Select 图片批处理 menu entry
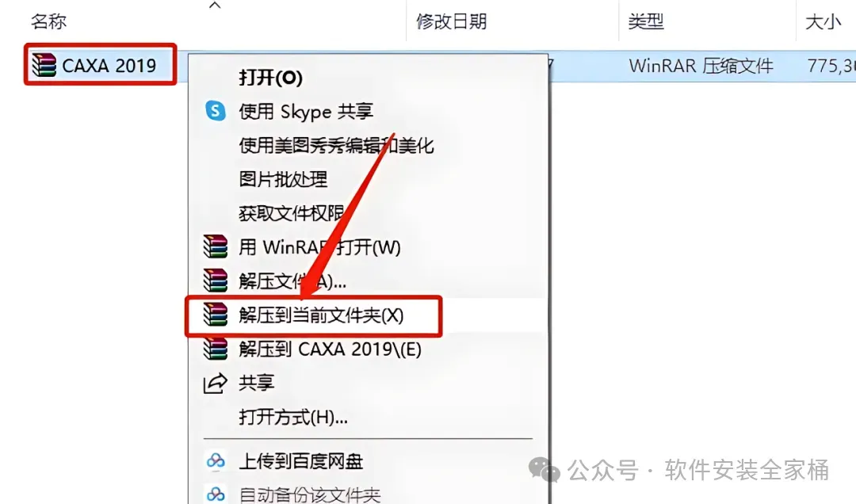 pos(283,179)
